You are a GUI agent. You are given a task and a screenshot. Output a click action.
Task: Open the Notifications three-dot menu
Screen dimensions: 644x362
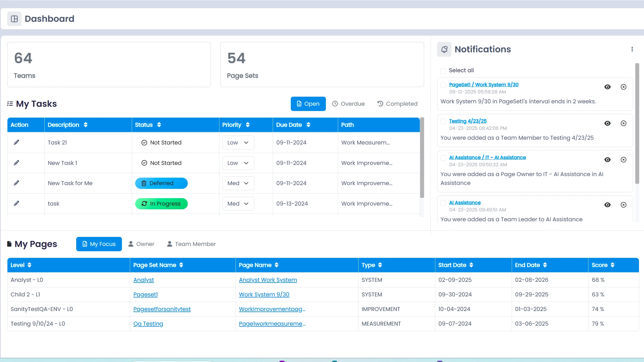pyautogui.click(x=632, y=49)
